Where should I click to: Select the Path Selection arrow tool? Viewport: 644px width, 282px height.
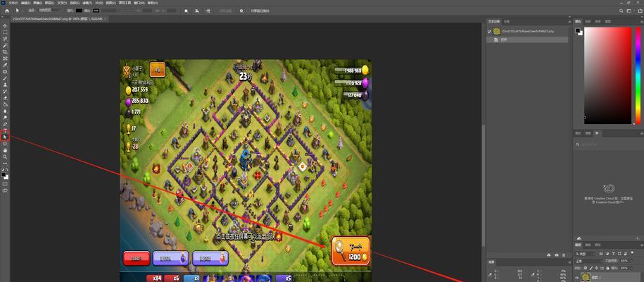[6, 136]
